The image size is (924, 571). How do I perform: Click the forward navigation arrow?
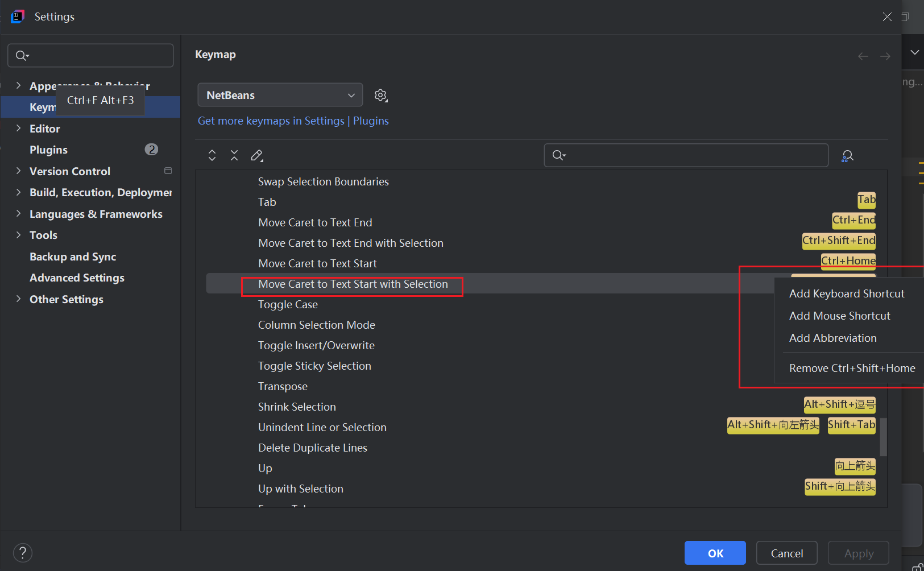pyautogui.click(x=885, y=56)
